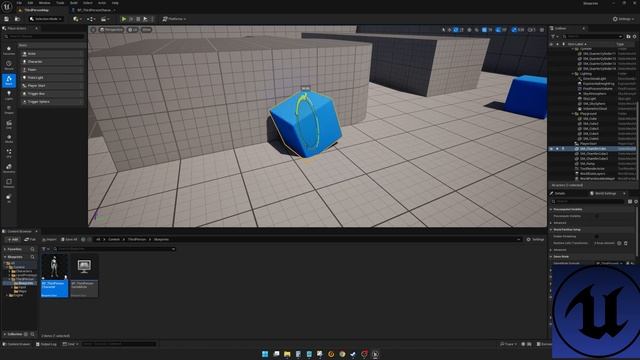Open the Window menu
This screenshot has width=640, height=360.
(44, 3)
